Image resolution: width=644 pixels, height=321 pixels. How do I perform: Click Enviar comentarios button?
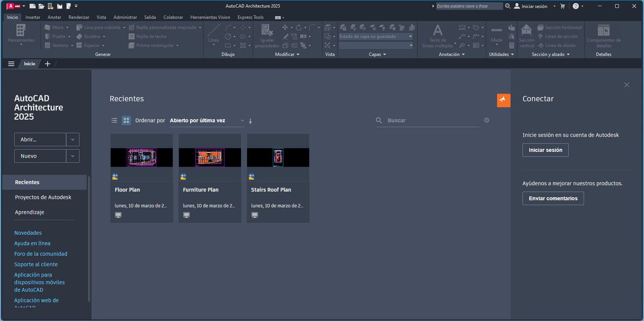click(553, 198)
